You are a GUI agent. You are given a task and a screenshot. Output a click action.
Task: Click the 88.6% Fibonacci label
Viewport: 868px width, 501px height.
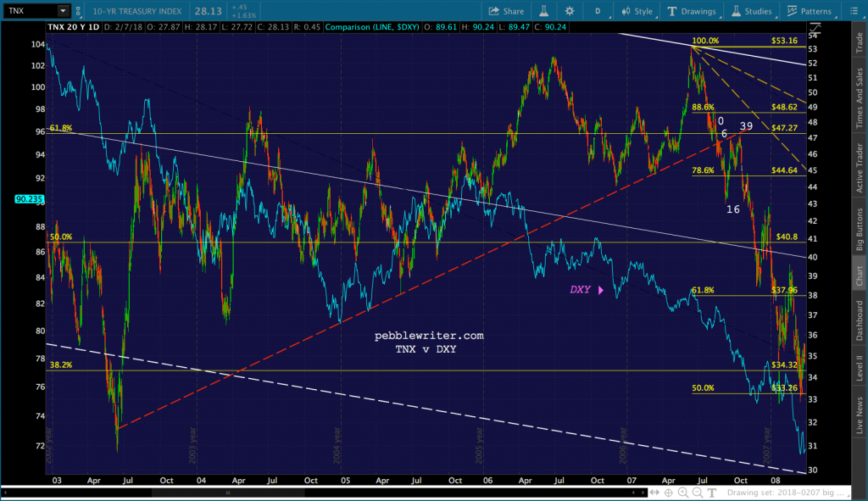[x=703, y=107]
